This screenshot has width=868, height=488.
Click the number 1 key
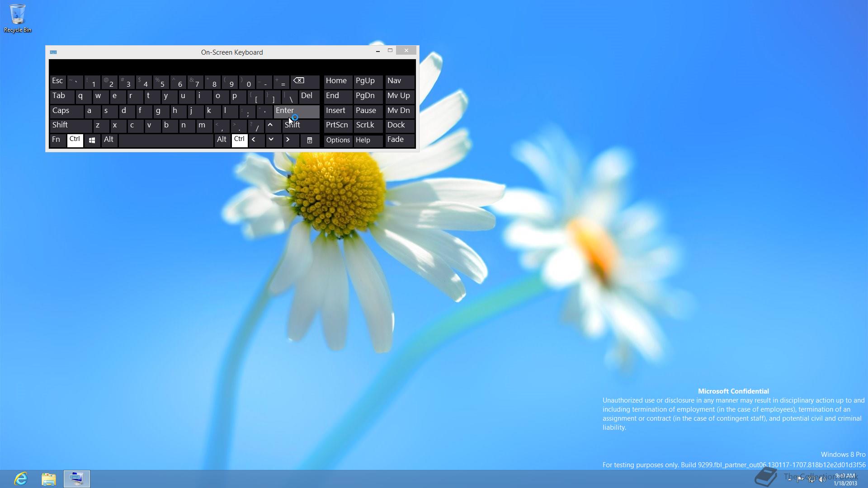(x=92, y=81)
